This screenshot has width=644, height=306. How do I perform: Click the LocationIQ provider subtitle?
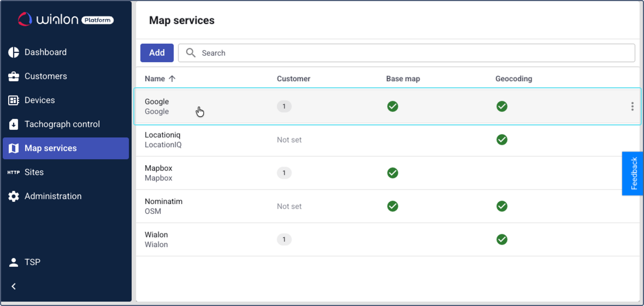[163, 145]
